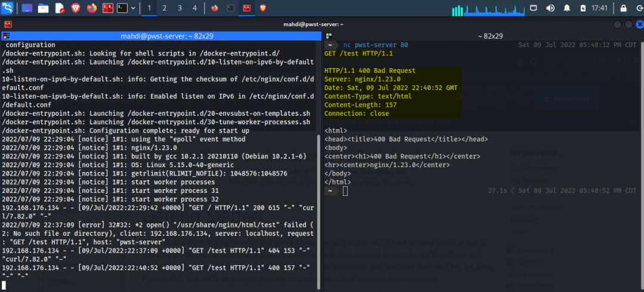Expand the terminal launcher dropdown arrow
This screenshot has width=644, height=292.
click(133, 8)
